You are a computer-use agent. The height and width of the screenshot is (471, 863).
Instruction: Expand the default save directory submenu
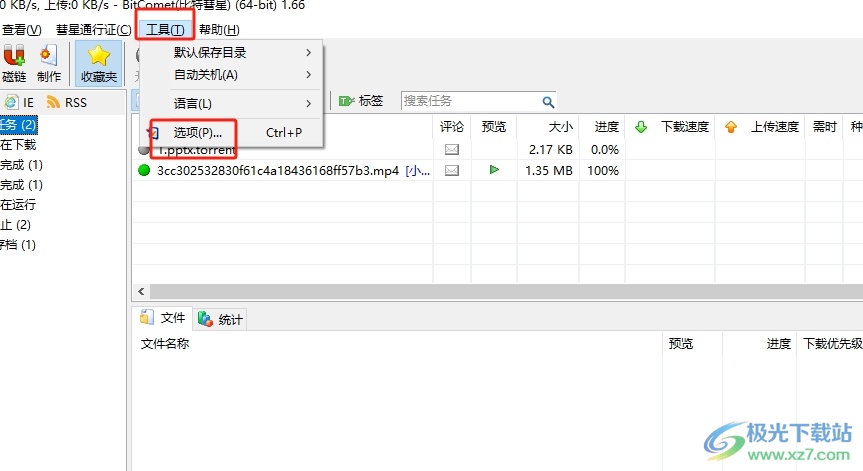coord(231,53)
